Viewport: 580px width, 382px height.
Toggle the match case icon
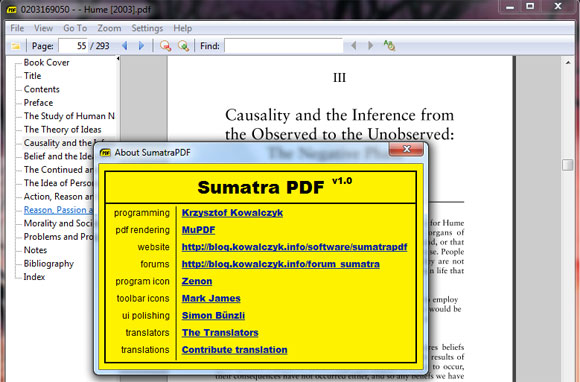tap(389, 45)
